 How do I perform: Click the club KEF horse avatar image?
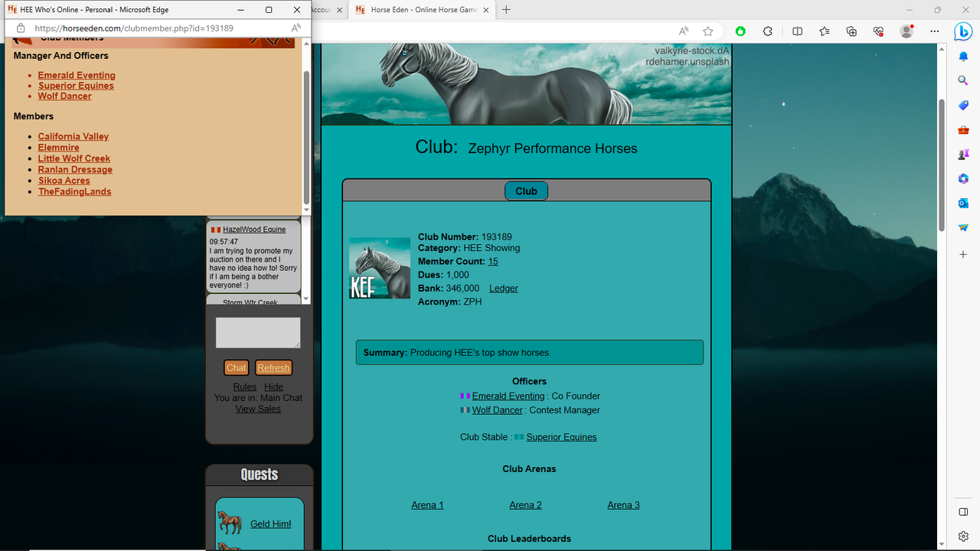click(380, 268)
